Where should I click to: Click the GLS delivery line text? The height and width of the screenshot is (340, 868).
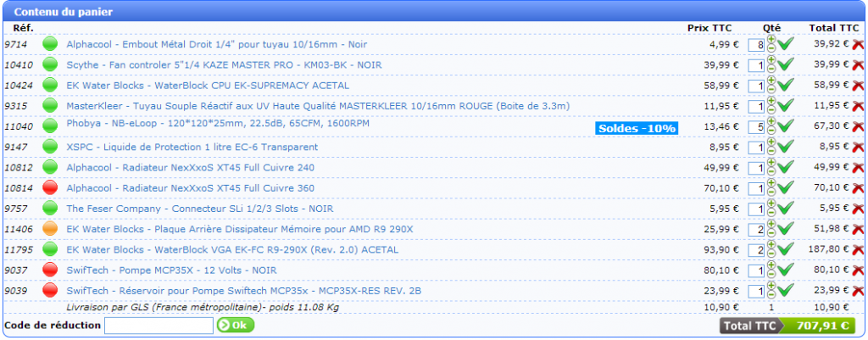pos(203,307)
